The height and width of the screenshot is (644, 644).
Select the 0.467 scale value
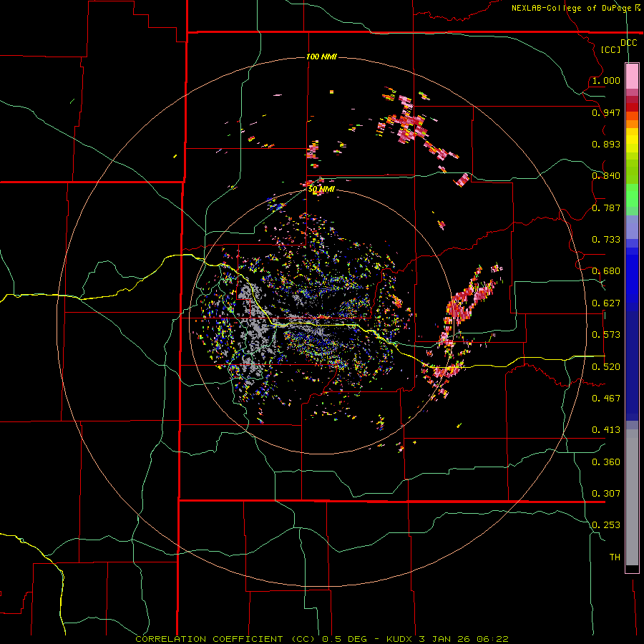[x=606, y=399]
